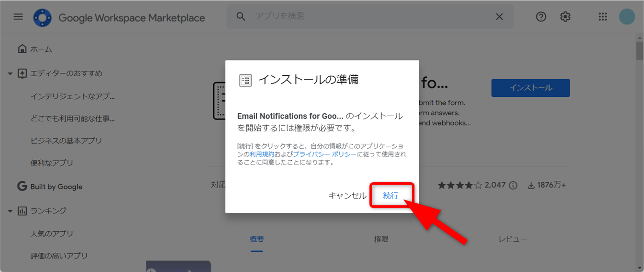Clear the search field with X
Viewport: 644px width, 272px height.
[x=499, y=17]
